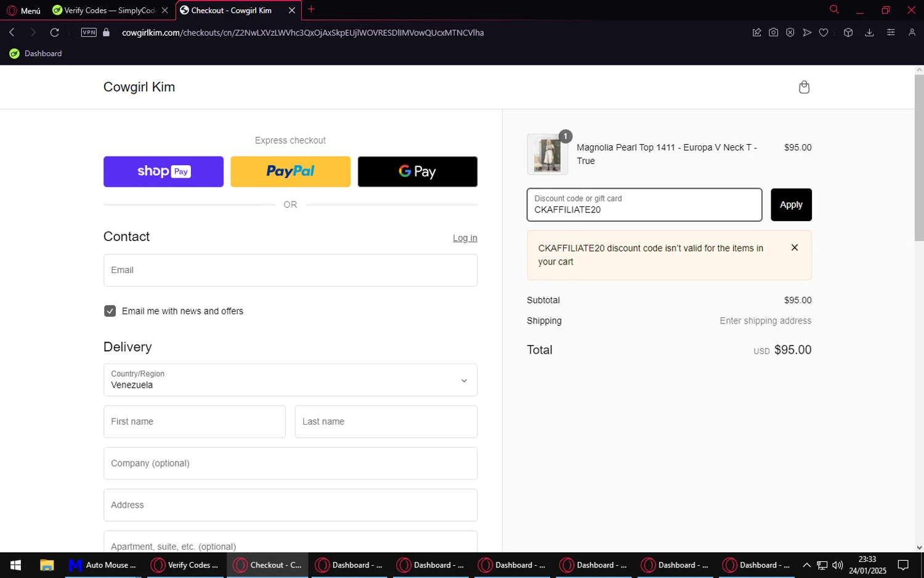The image size is (924, 578).
Task: Open the notification center icon
Action: pyautogui.click(x=903, y=565)
